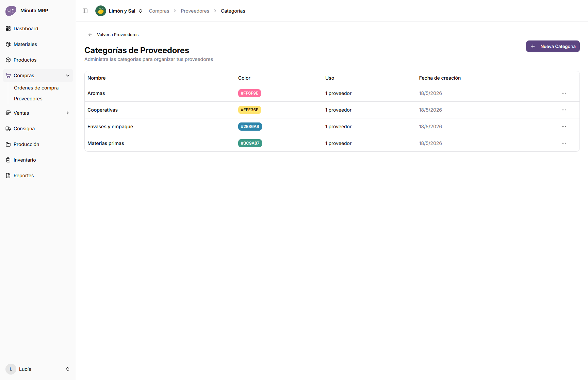Open the Limón y Sal workspace switcher
Viewport: 588px width, 380px height.
point(119,11)
